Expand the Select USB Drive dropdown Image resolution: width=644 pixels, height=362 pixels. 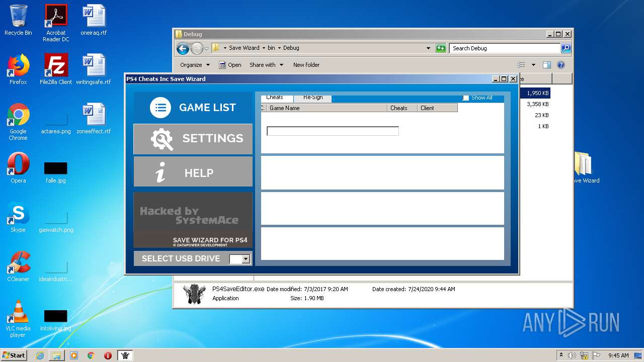[246, 259]
